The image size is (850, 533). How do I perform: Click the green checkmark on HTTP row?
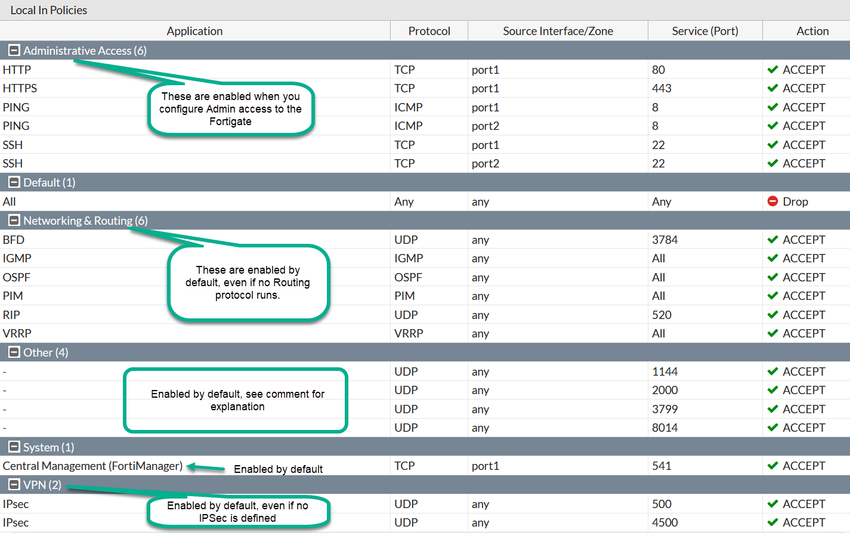pos(772,69)
